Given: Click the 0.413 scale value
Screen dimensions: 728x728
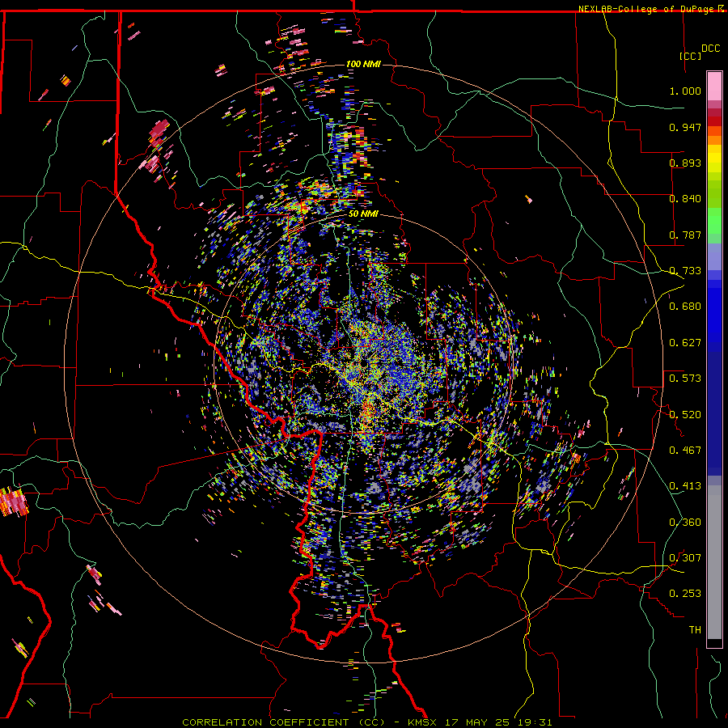Looking at the screenshot, I should (685, 486).
